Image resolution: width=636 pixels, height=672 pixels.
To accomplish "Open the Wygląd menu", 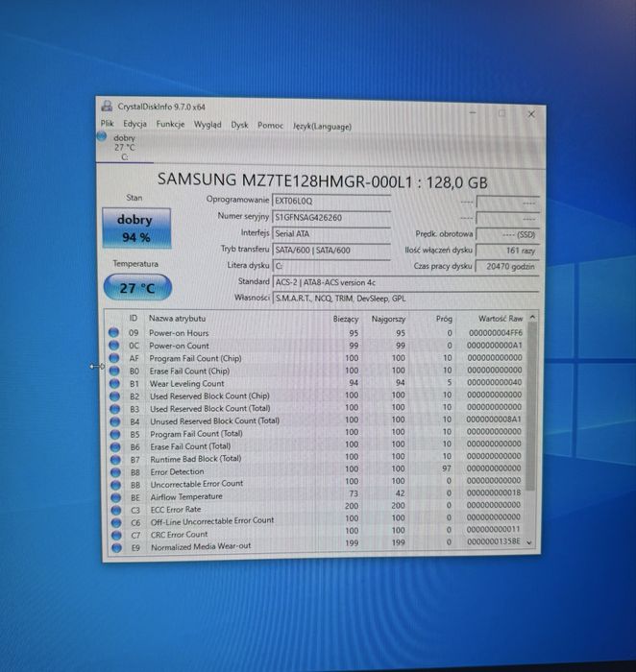I will (208, 125).
